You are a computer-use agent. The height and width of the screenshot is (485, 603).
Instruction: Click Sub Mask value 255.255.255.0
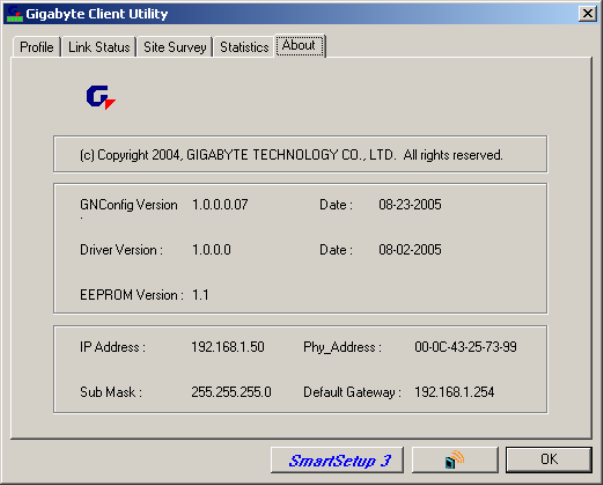click(x=231, y=392)
